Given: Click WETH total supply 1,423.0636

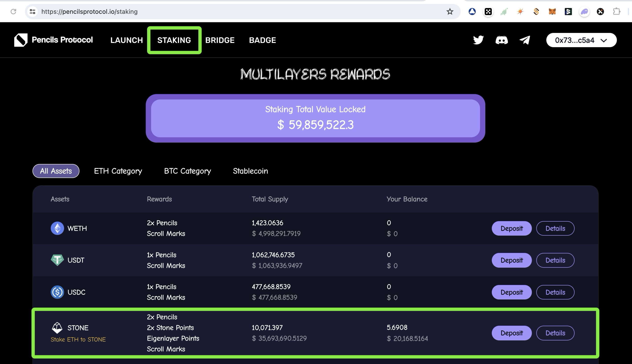Looking at the screenshot, I should pyautogui.click(x=267, y=223).
